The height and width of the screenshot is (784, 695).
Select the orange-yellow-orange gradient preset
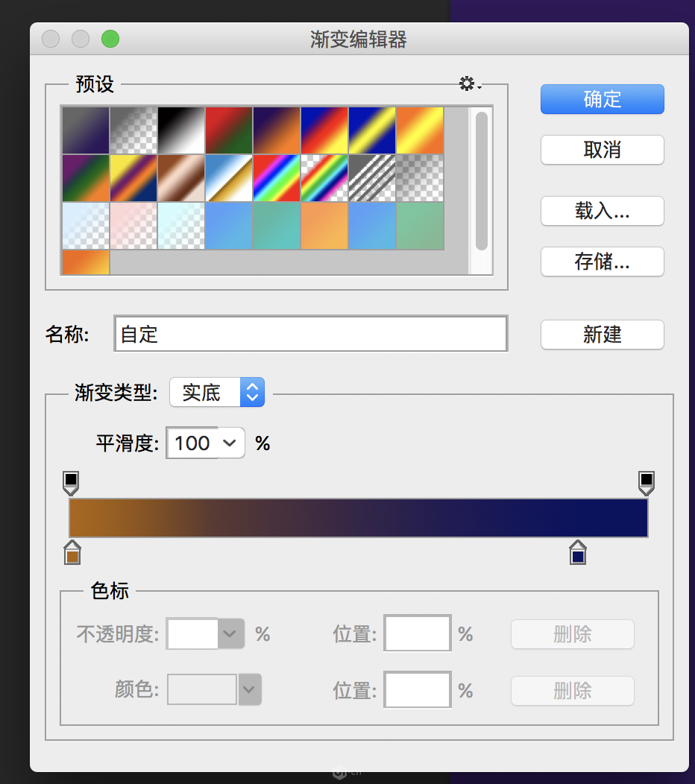pos(420,130)
